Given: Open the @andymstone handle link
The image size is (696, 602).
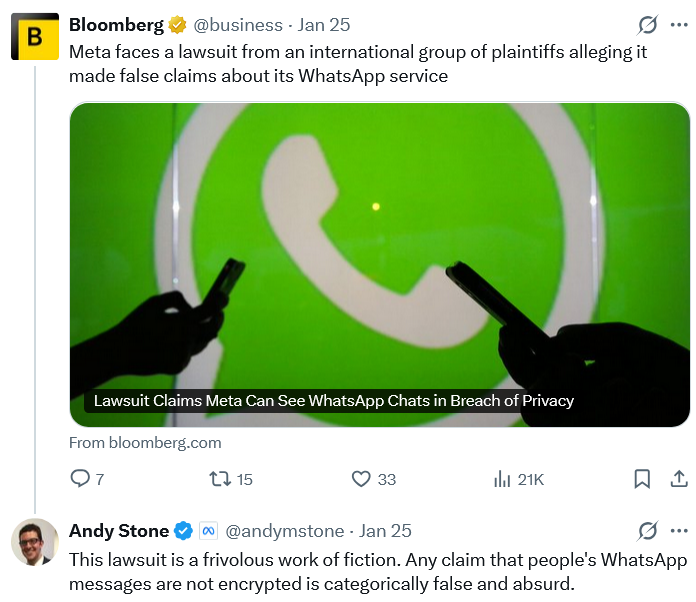Looking at the screenshot, I should click(x=285, y=531).
